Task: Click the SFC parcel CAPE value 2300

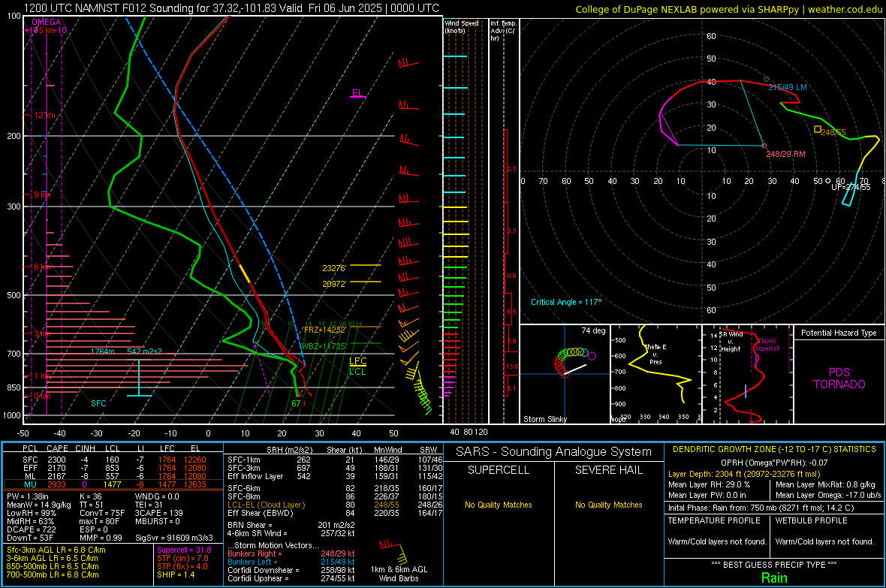Action: (56, 460)
